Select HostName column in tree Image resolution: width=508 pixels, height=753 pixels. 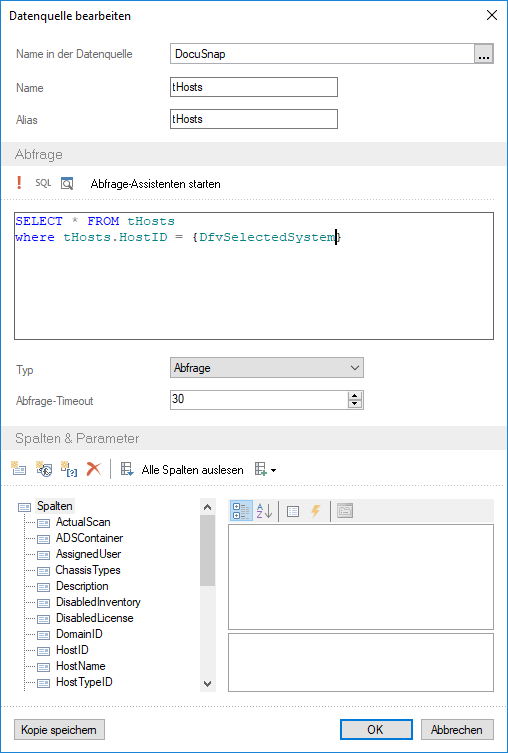tap(81, 666)
